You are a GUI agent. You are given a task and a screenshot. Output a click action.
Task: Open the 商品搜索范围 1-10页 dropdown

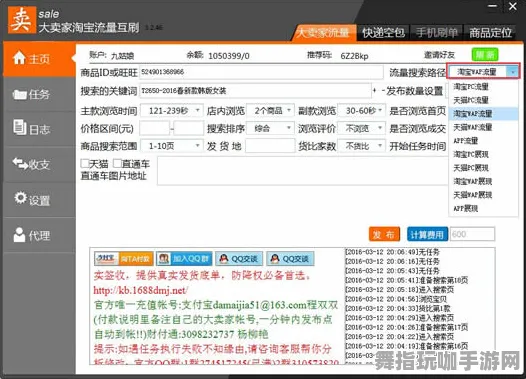[171, 146]
